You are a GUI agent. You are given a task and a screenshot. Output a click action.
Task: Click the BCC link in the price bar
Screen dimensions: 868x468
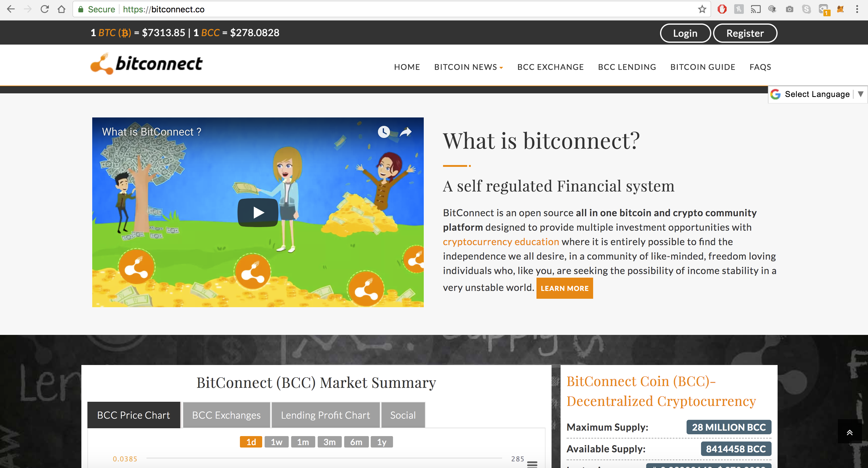coord(210,33)
